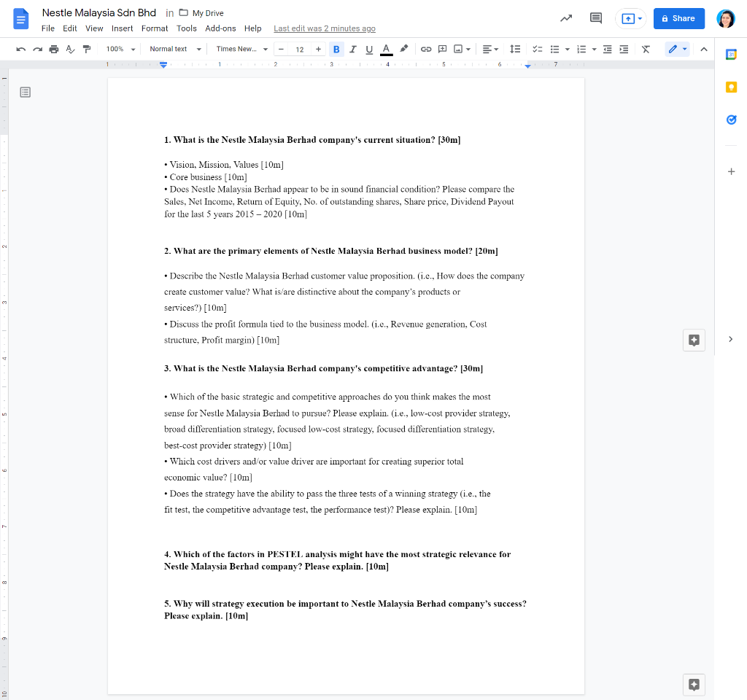Screen dimensions: 747x700
Task: Click the upper Explore star button beside page
Action: coord(694,340)
